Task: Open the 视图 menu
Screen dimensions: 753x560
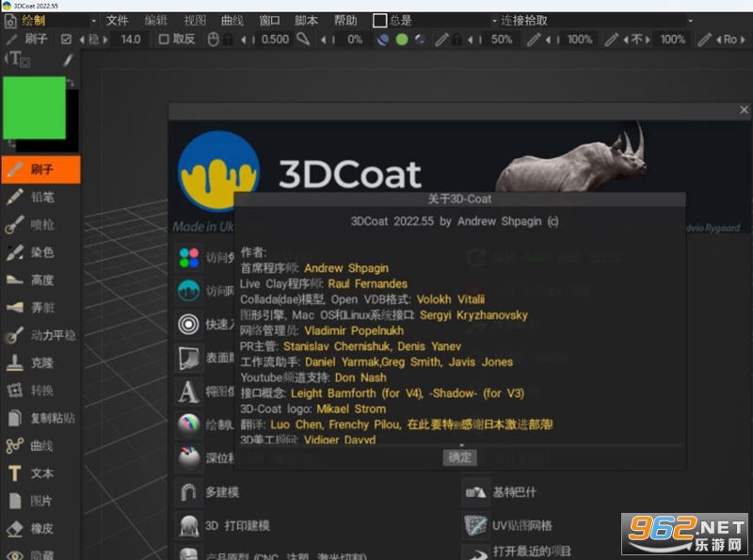Action: tap(195, 21)
